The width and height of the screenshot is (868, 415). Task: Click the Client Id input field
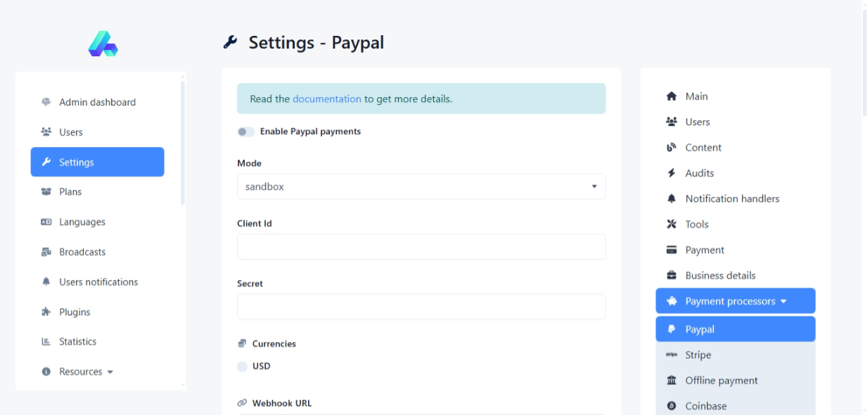(421, 247)
